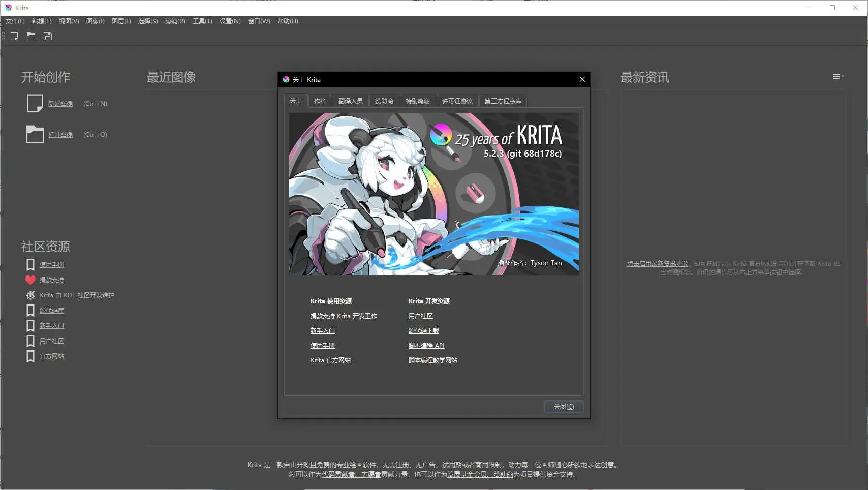Viewport: 868px width, 490px height.
Task: Open the 窗口(W) menu
Action: coord(259,21)
